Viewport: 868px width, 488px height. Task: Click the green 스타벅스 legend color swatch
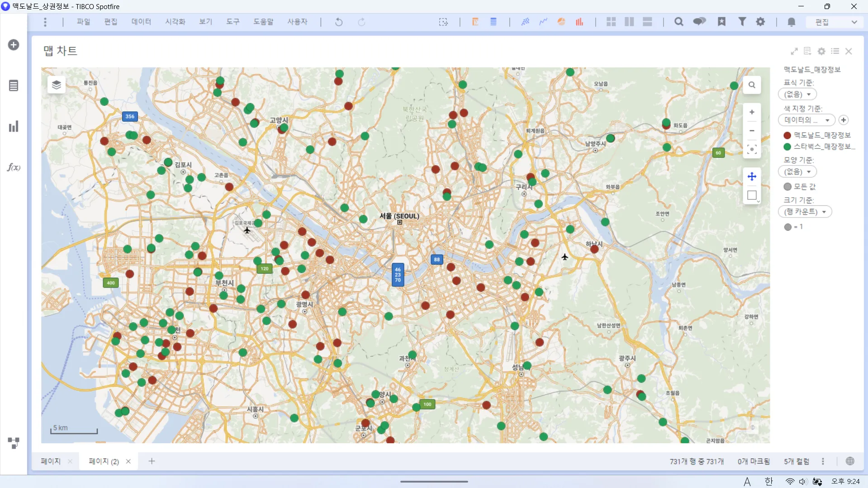[787, 147]
